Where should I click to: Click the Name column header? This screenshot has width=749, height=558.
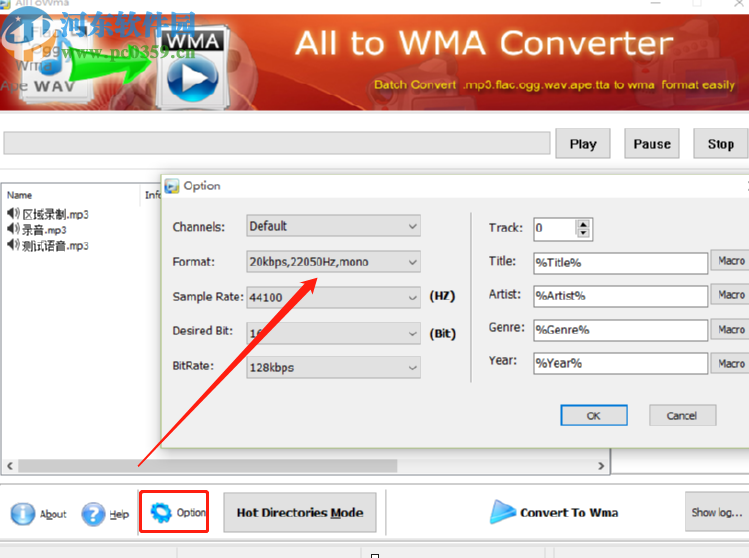(20, 195)
